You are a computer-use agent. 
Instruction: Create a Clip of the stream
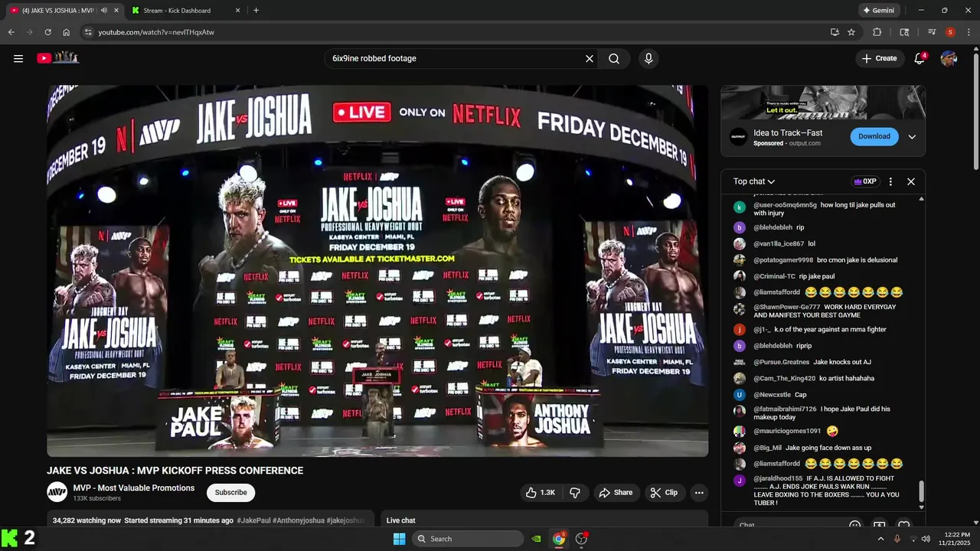[665, 493]
